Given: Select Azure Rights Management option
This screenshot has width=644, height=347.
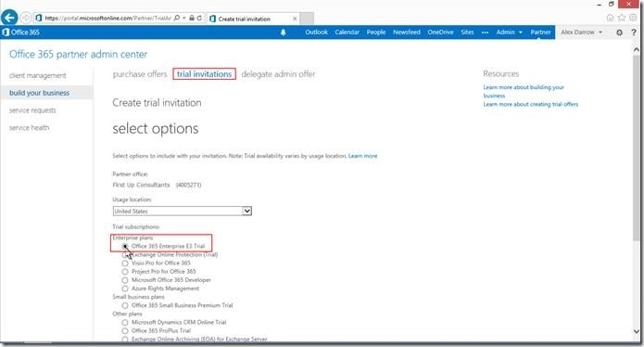Looking at the screenshot, I should click(125, 289).
